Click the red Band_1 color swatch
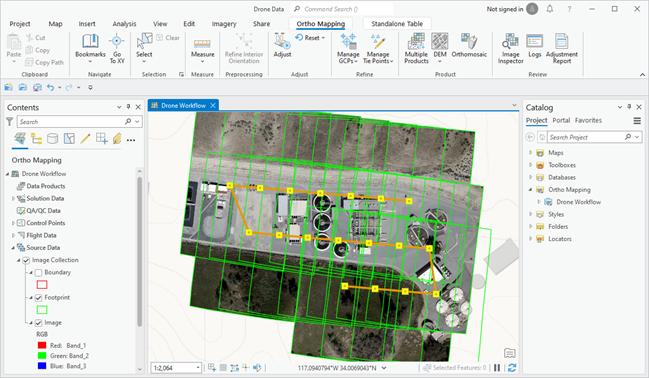 42,345
